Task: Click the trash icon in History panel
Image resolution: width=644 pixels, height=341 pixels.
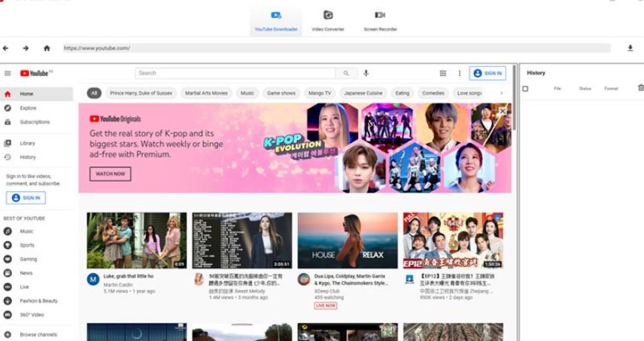Action: click(x=641, y=88)
